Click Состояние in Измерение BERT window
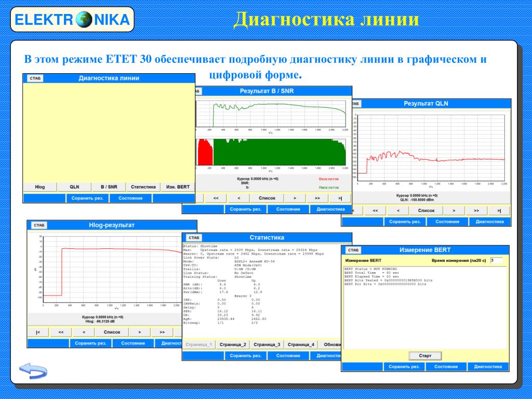 446,367
